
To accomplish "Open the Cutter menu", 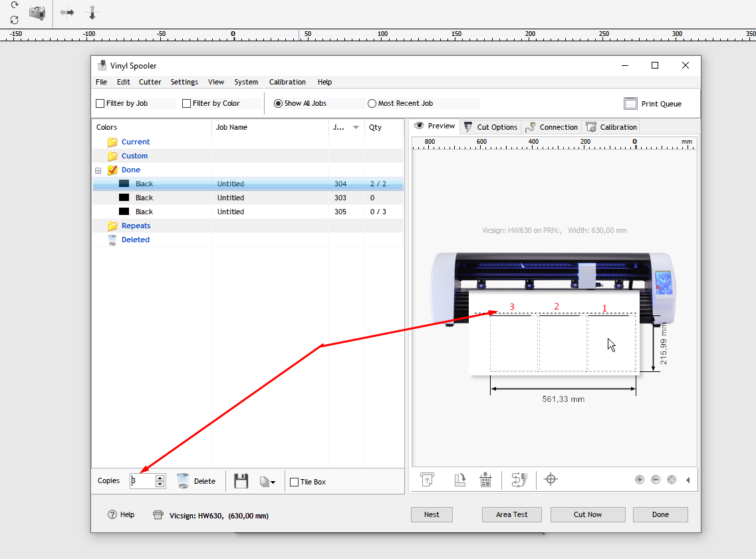I will coord(150,82).
